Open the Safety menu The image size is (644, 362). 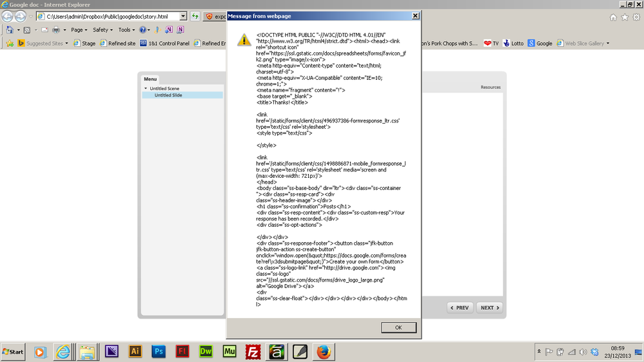pos(102,30)
